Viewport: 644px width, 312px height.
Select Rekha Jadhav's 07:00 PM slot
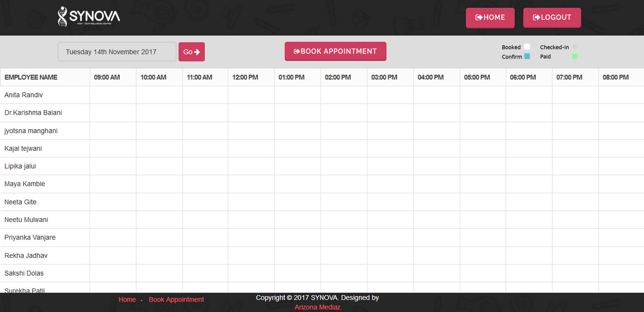pos(575,255)
